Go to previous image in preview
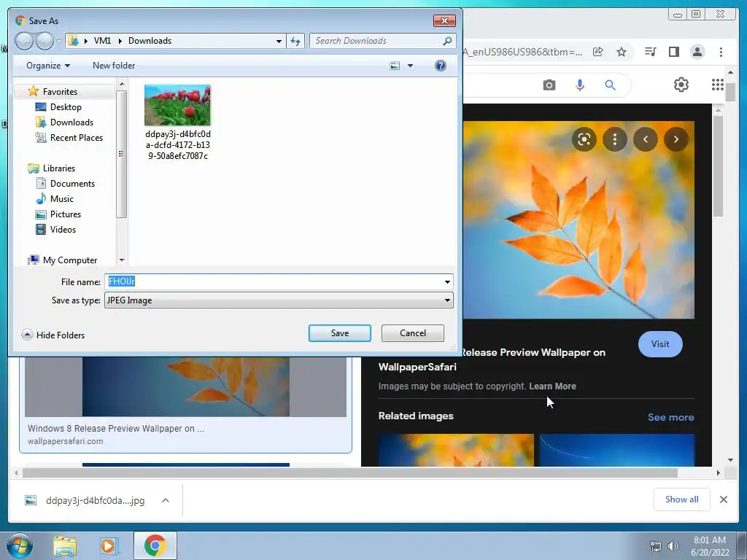 [646, 139]
